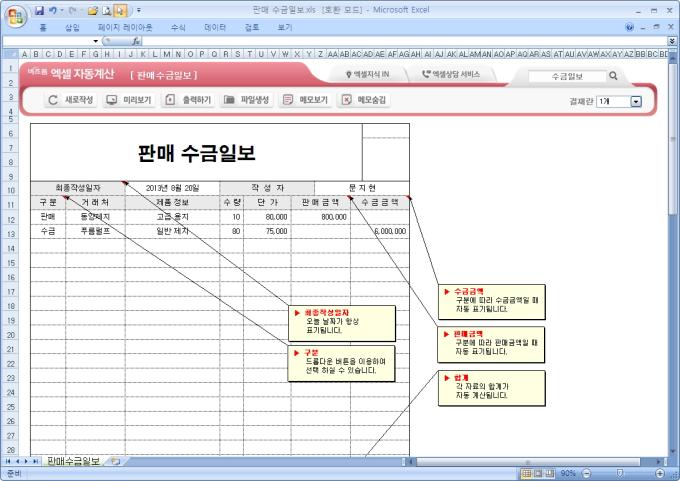Open the Undo history dropdown arrow
The width and height of the screenshot is (680, 481).
click(x=61, y=10)
